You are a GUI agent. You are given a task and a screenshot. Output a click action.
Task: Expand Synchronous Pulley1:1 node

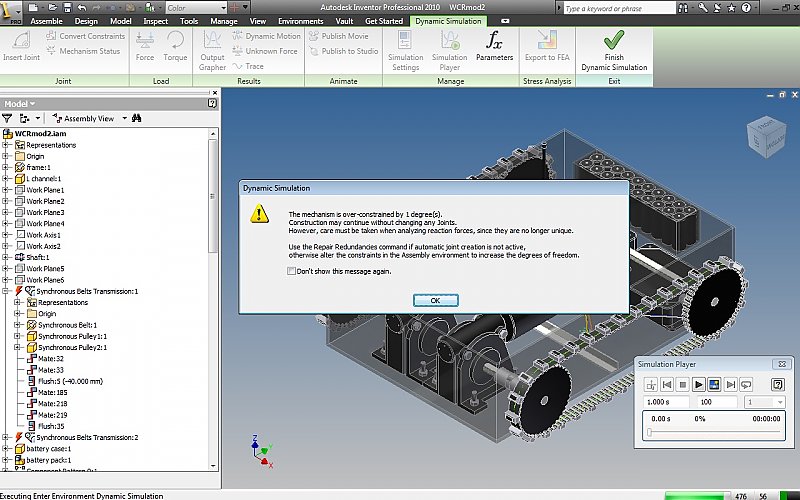pyautogui.click(x=17, y=336)
